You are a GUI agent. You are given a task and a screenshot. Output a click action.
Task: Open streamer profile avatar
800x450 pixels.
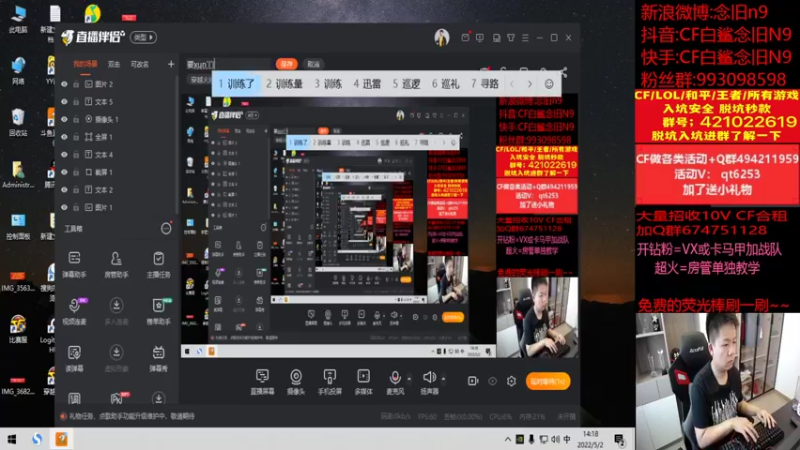[x=442, y=37]
